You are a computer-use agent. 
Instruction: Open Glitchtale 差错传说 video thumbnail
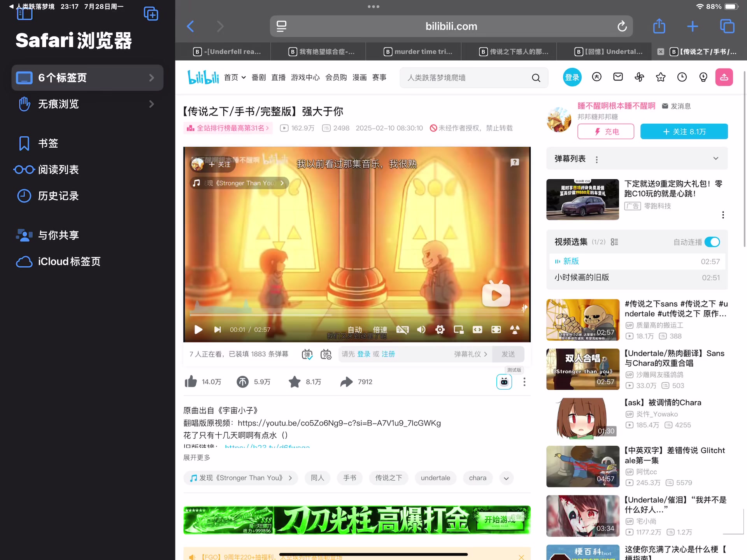click(x=582, y=466)
